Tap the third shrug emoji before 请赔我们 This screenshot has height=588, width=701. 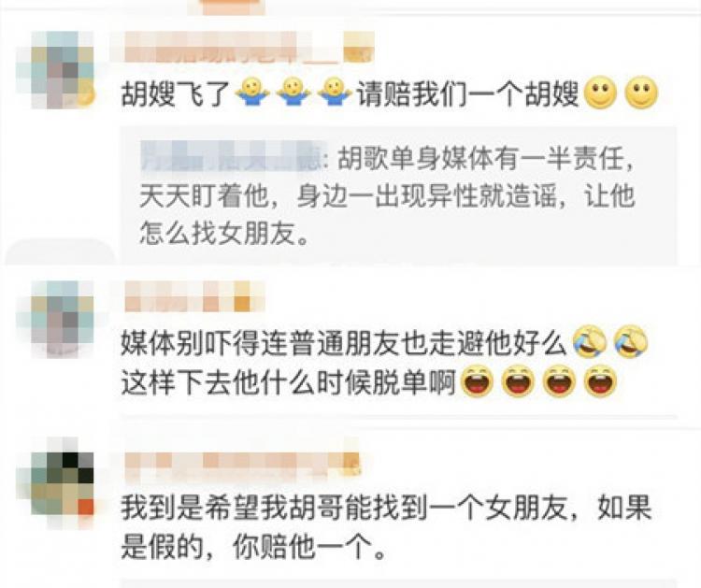pos(335,93)
